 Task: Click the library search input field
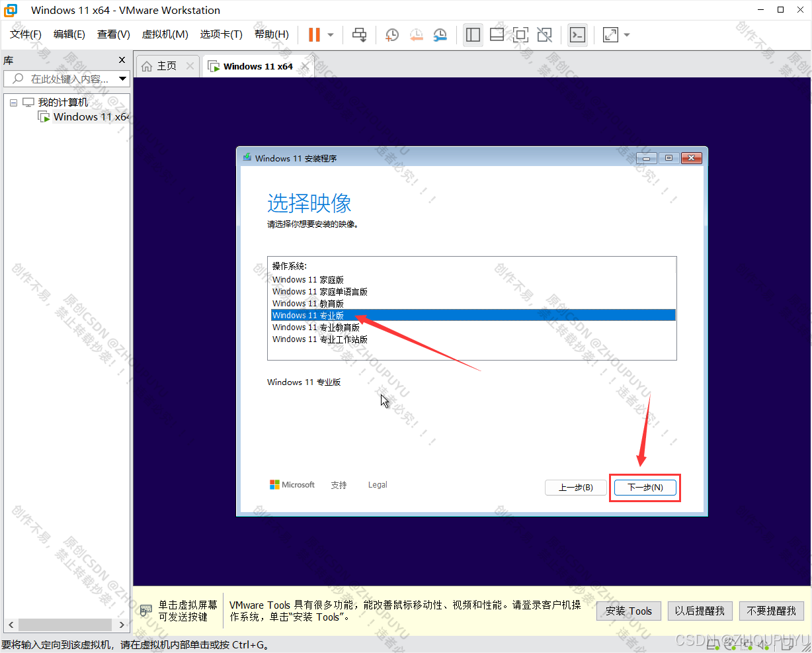point(61,79)
